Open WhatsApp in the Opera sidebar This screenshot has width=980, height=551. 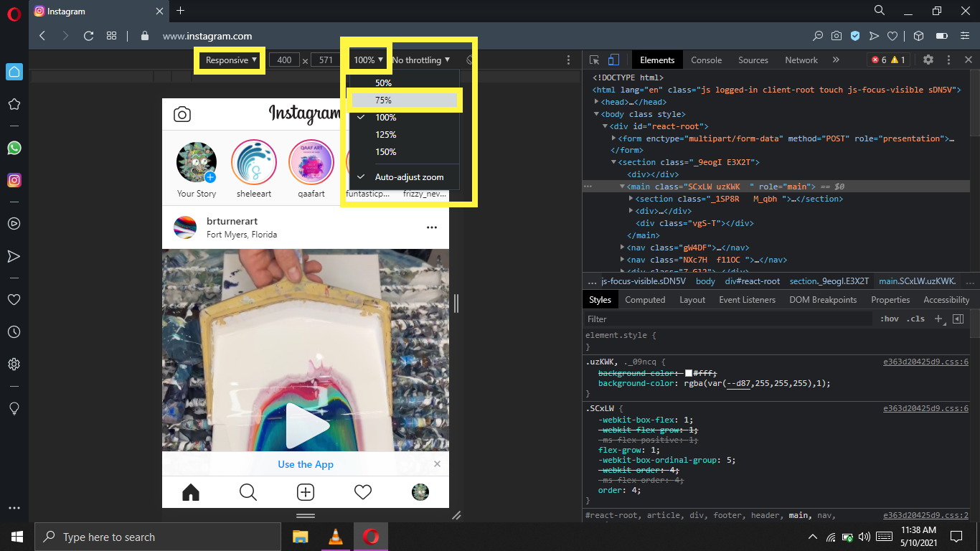click(14, 148)
